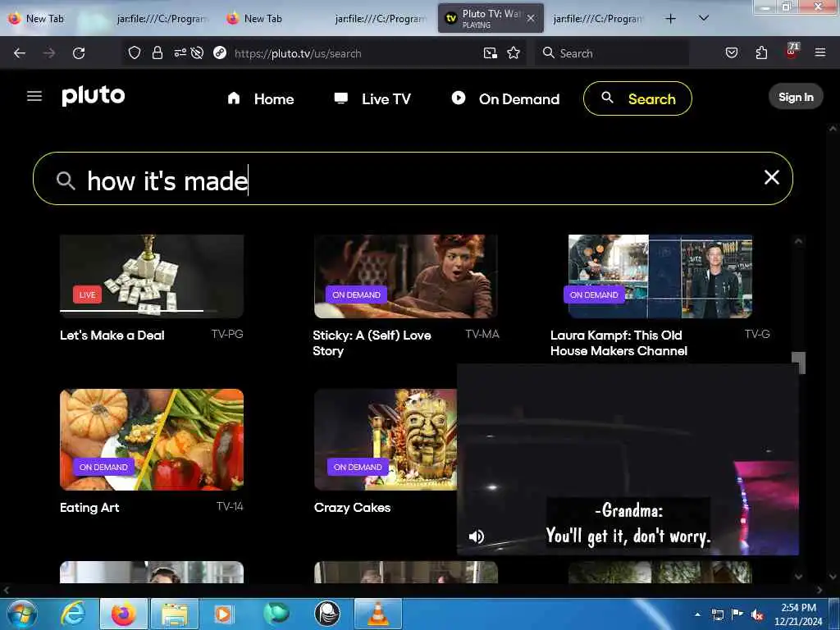Viewport: 840px width, 630px height.
Task: Open the site permissions icon
Action: tap(180, 52)
